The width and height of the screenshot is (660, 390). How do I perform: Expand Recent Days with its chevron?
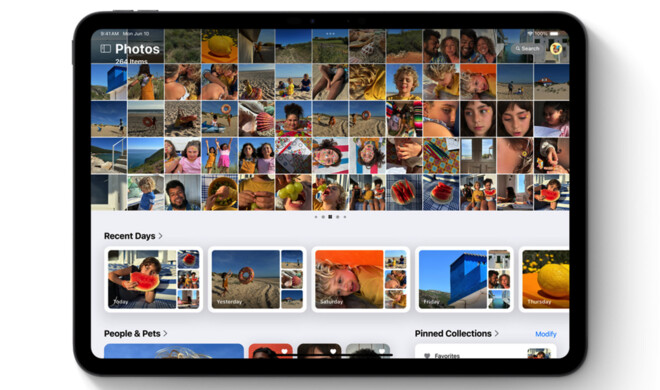point(160,236)
